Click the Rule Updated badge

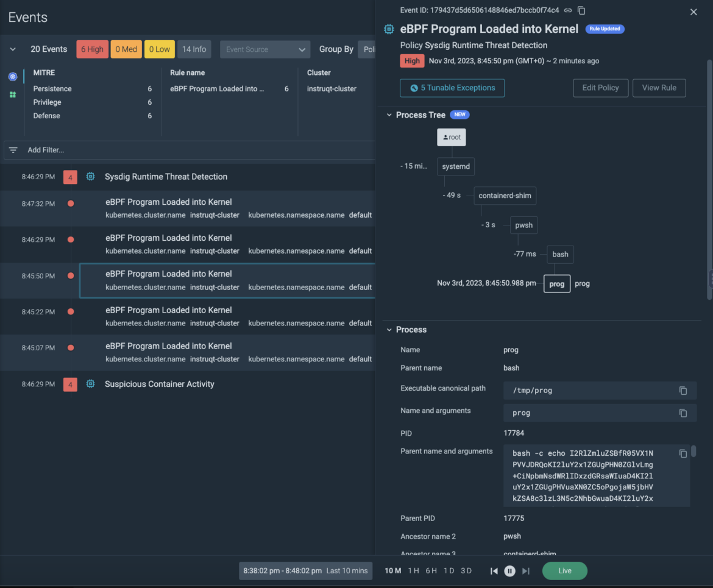(605, 29)
